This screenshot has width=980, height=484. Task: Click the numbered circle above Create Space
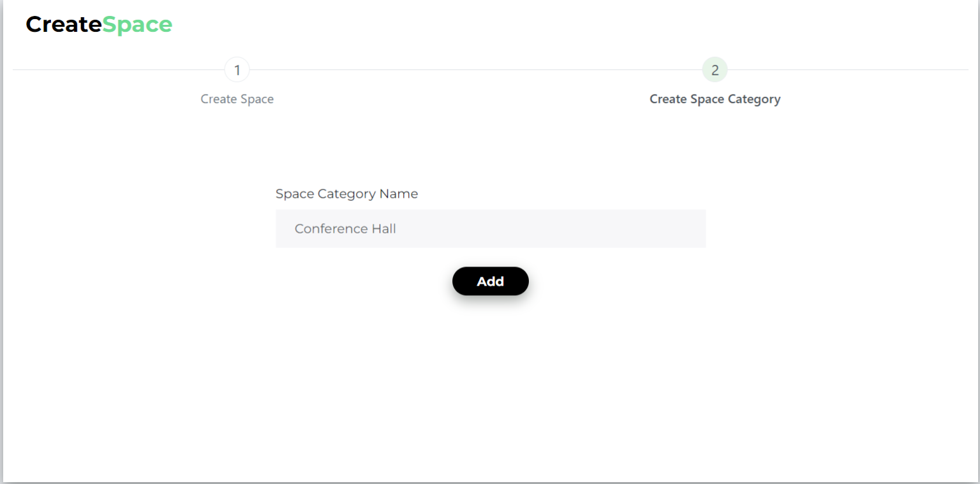coord(237,70)
